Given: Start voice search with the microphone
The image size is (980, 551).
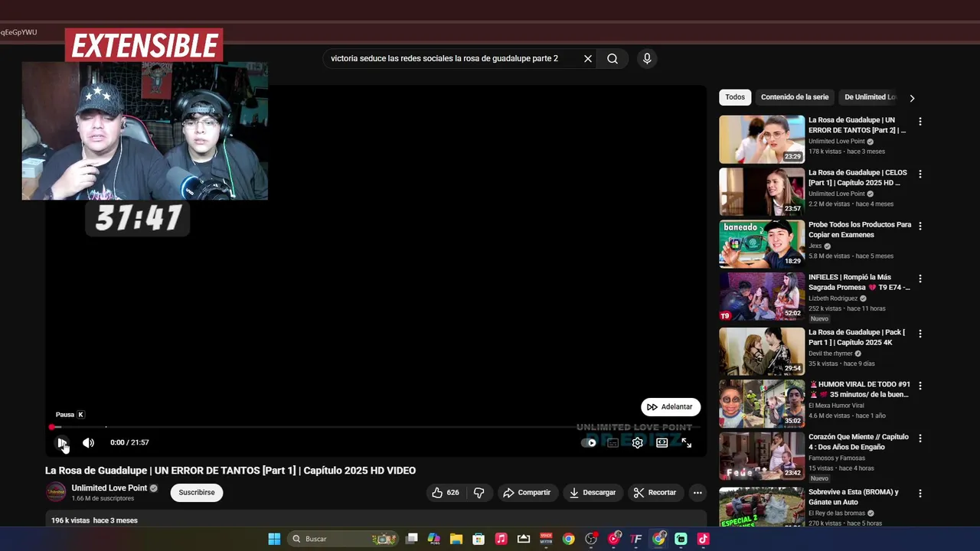Looking at the screenshot, I should coord(647,58).
